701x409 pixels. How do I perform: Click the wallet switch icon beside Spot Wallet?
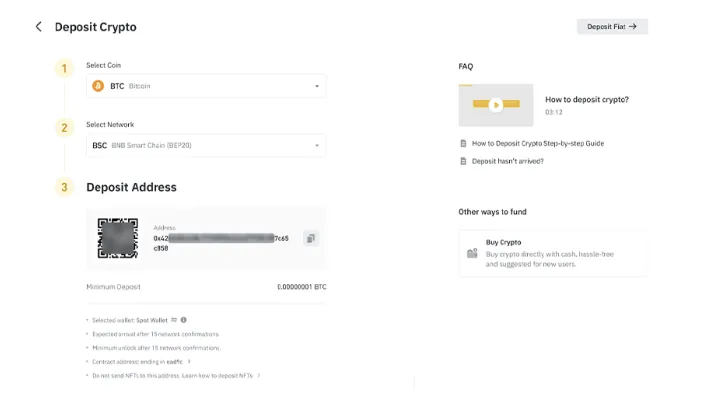tap(174, 320)
